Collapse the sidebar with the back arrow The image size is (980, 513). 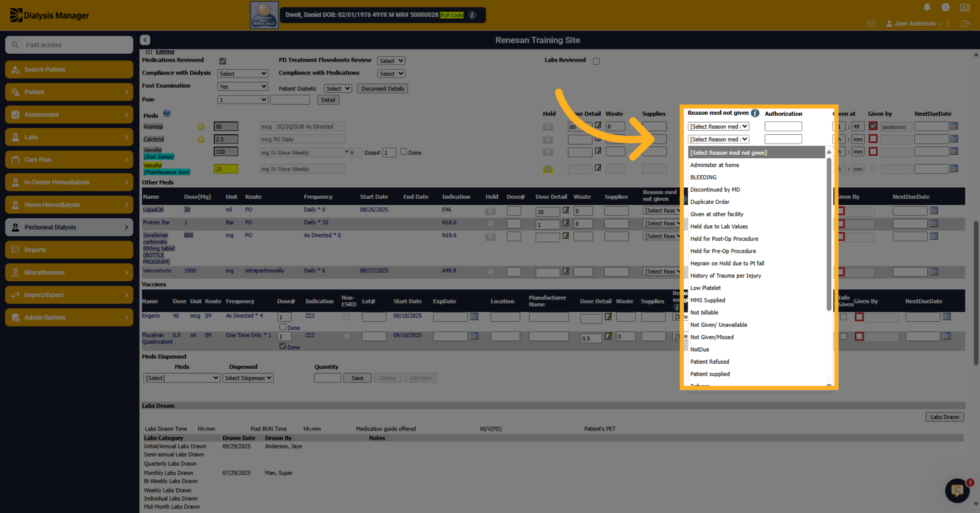[x=145, y=40]
